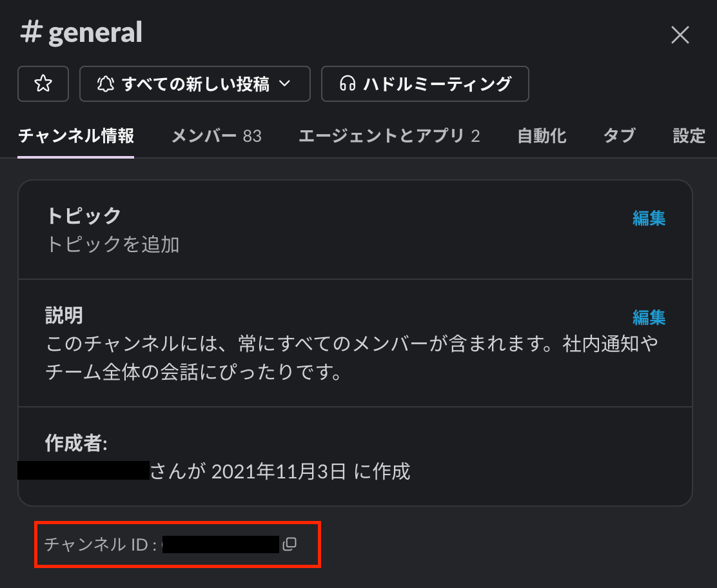
Task: Close the channel details dialog
Action: (x=680, y=35)
